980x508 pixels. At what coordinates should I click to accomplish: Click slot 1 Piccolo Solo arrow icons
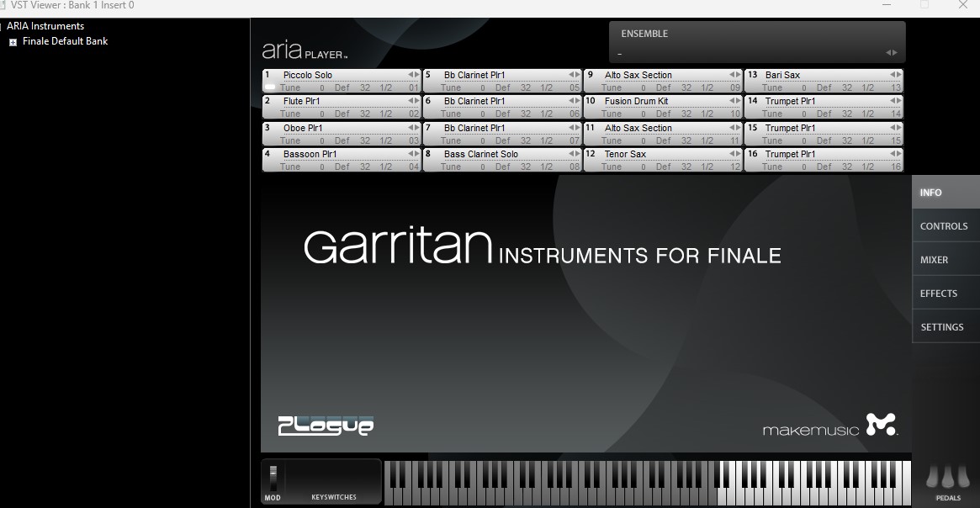coord(413,75)
